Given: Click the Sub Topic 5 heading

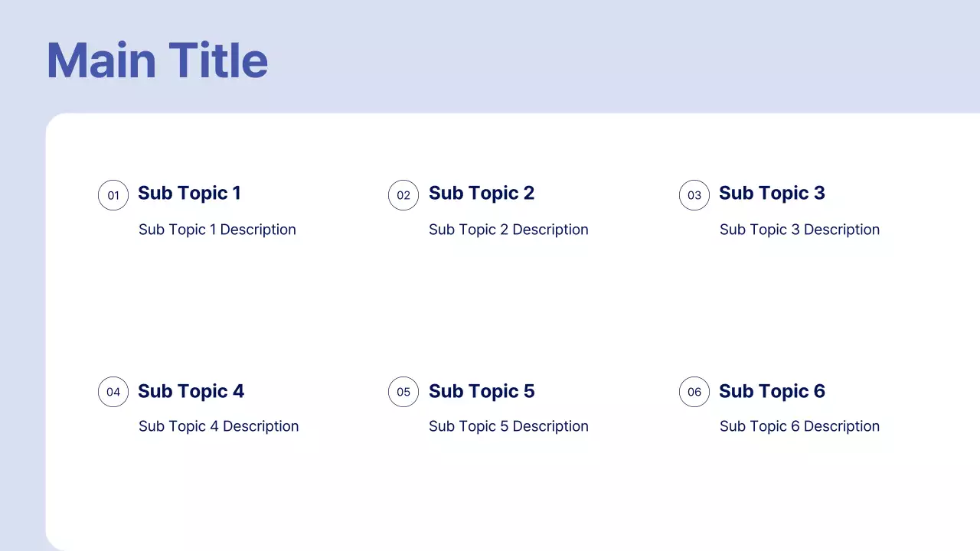Looking at the screenshot, I should 482,391.
